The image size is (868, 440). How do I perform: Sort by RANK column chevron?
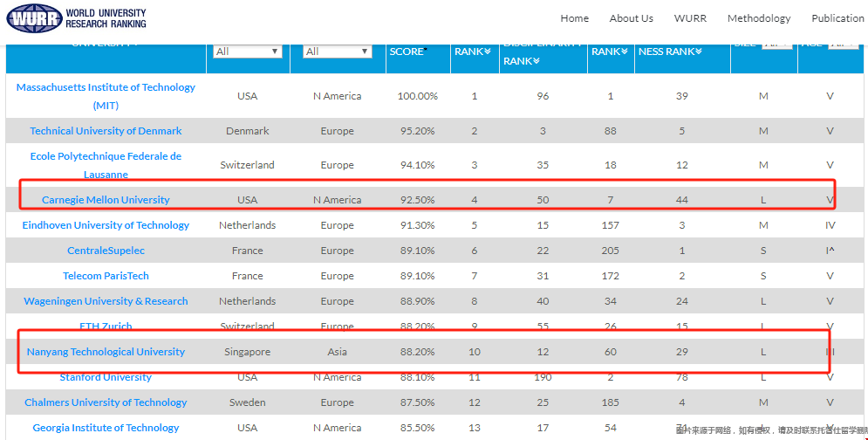488,52
